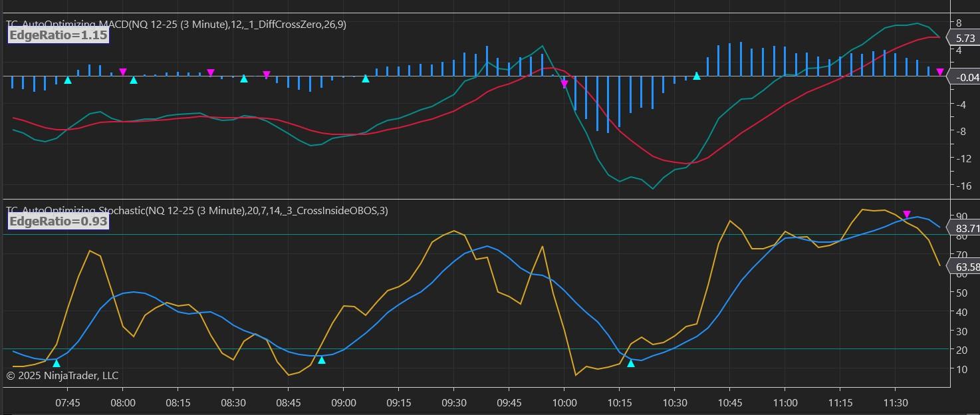The image size is (980, 415).
Task: Click Stochastic cyan up arrow near 08:55
Action: 322,360
